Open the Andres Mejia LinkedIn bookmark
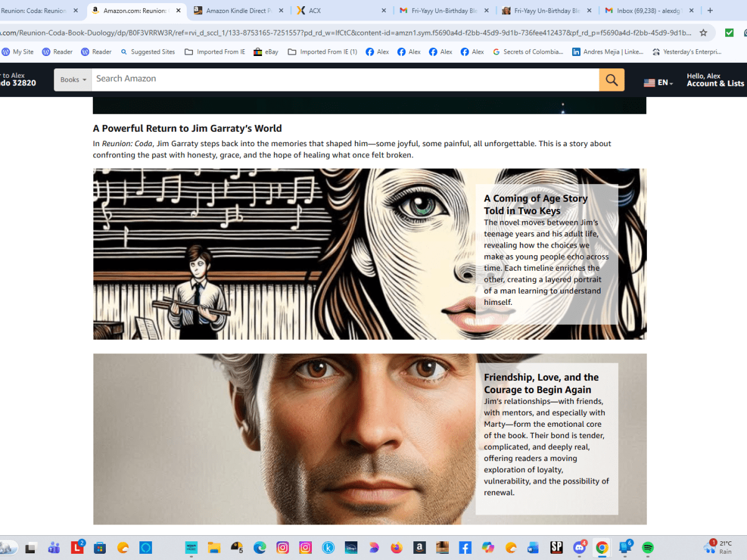This screenshot has height=560, width=747. [x=608, y=52]
